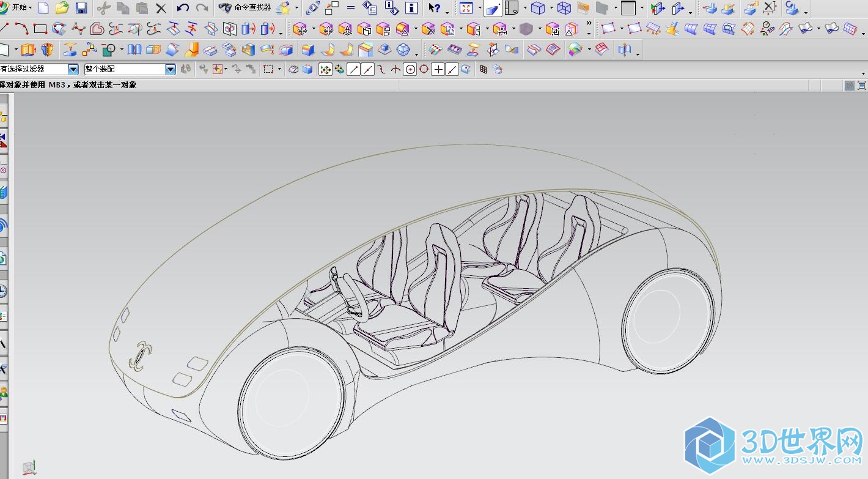Click the rainbow-colored face analysis icon
Screen dimensions: 868x479
tap(575, 50)
